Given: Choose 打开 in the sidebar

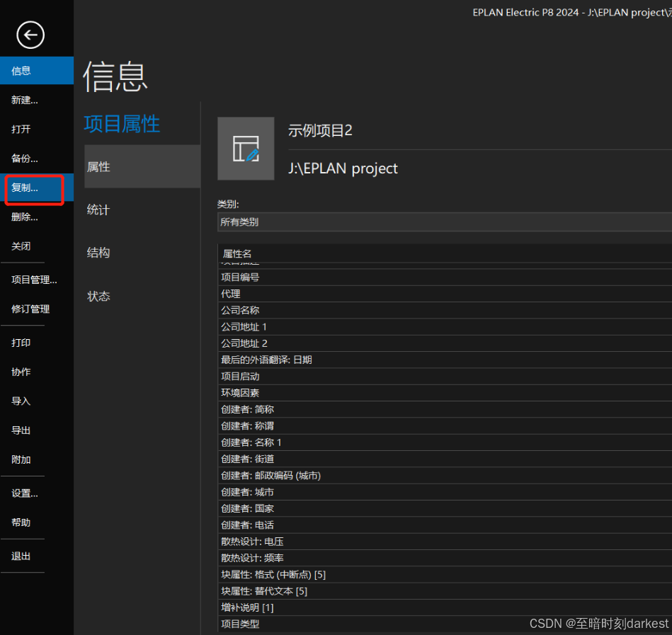Looking at the screenshot, I should 37,129.
